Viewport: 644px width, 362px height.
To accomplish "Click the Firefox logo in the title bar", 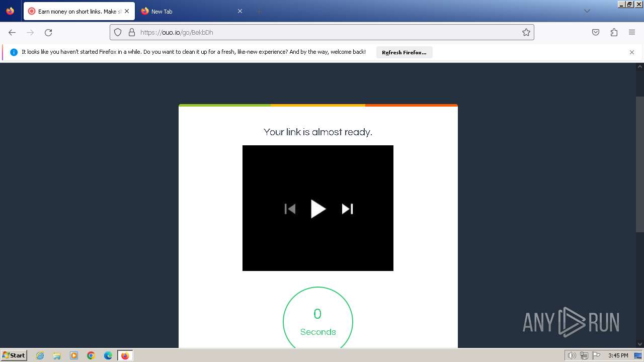I will tap(10, 11).
